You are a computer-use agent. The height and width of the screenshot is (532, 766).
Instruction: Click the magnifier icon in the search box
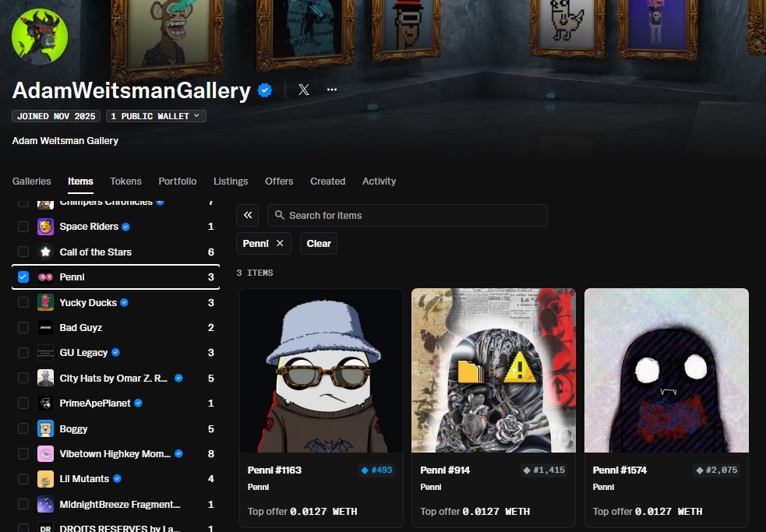pos(280,215)
